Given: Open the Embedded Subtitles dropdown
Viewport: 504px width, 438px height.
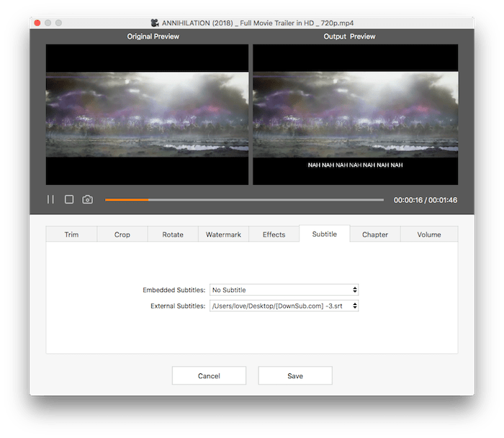Looking at the screenshot, I should point(284,290).
